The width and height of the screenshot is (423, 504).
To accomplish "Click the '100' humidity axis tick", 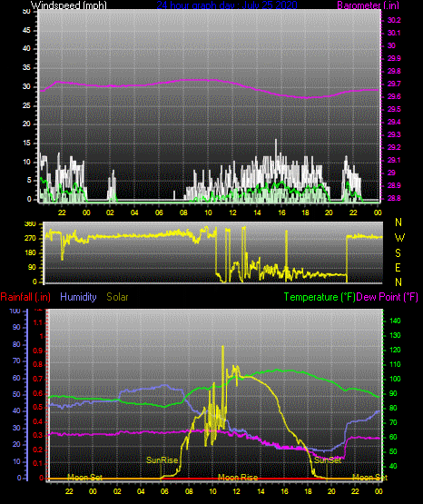I will coord(15,311).
